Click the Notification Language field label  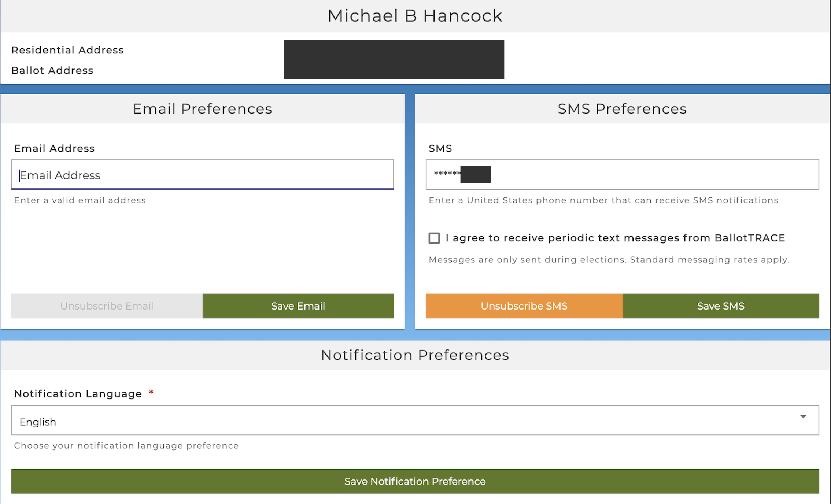[x=78, y=394]
